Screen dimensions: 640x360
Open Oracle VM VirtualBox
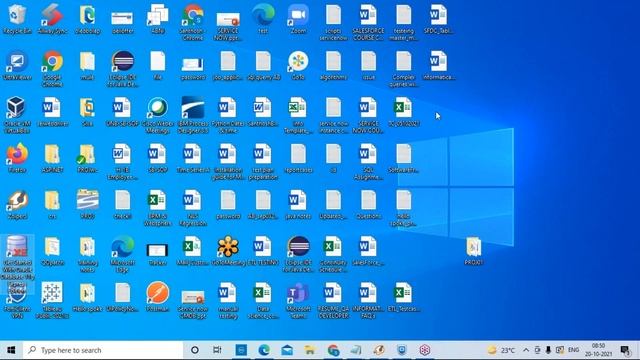(x=16, y=115)
